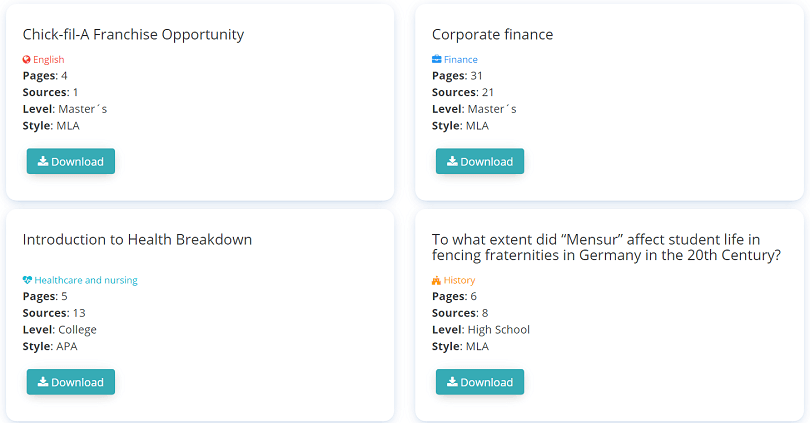Click the heartbeat icon beside Healthcare and nursing
Viewport: 810px width, 423px height.
click(x=27, y=280)
